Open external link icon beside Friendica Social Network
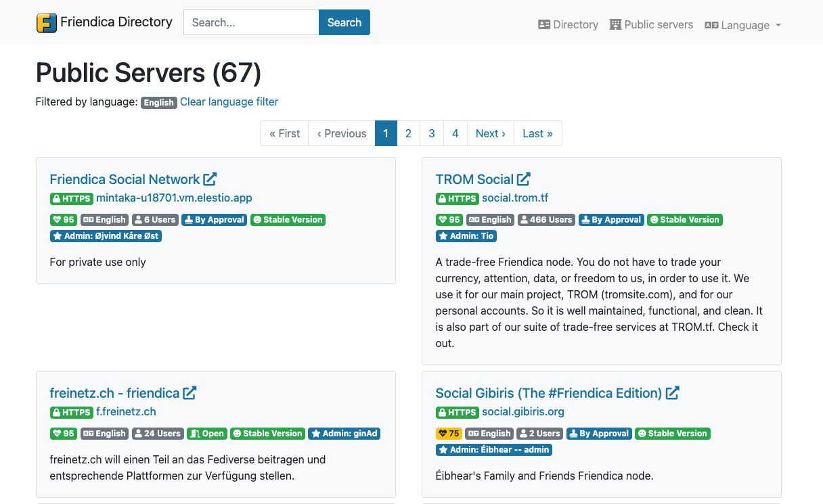The width and height of the screenshot is (823, 504). coord(210,179)
